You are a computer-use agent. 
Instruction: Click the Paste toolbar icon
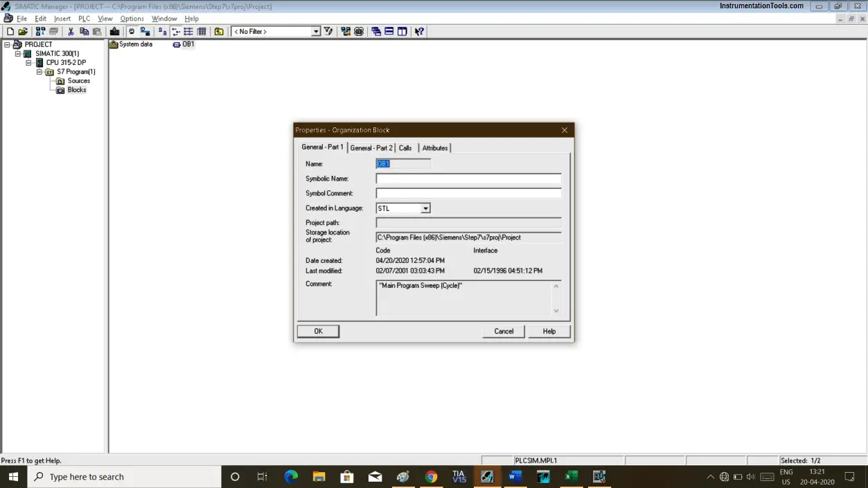[x=97, y=31]
